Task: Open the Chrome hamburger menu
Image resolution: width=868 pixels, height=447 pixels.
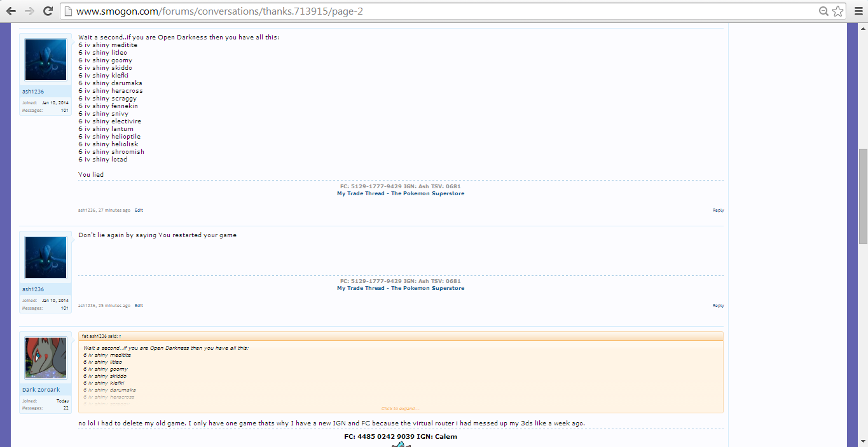Action: coord(857,11)
